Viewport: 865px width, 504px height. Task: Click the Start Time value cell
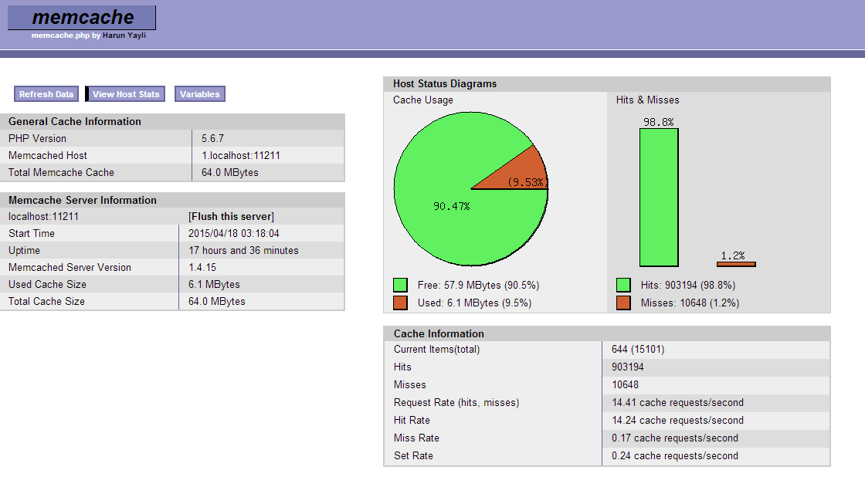[x=234, y=234]
